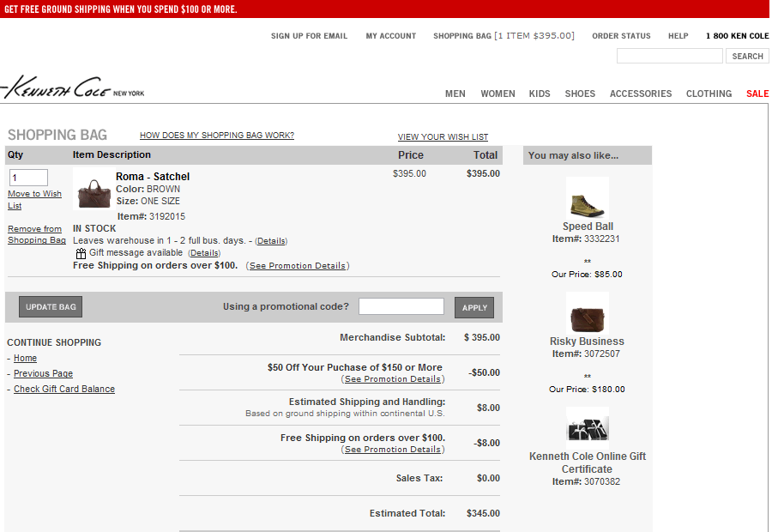Open the Risky Business bag image
Screen dimensions: 772x532
click(588, 313)
